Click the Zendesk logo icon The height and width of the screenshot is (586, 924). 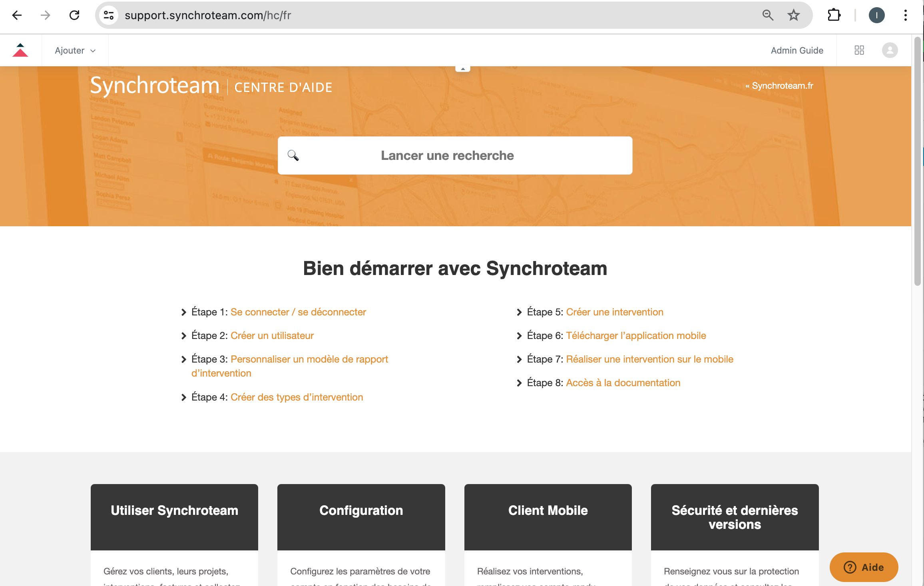[x=20, y=50]
